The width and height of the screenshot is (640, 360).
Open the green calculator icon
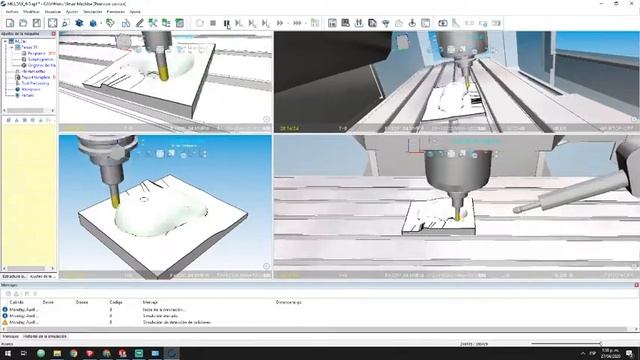click(x=180, y=23)
